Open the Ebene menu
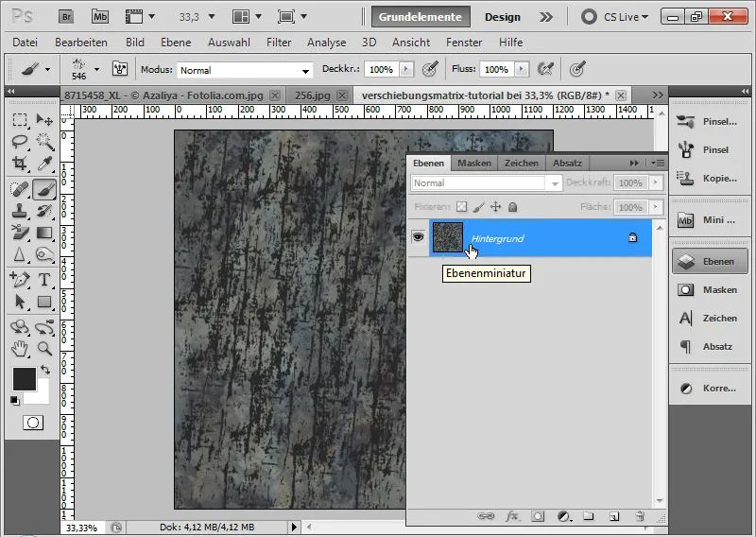 pos(176,43)
